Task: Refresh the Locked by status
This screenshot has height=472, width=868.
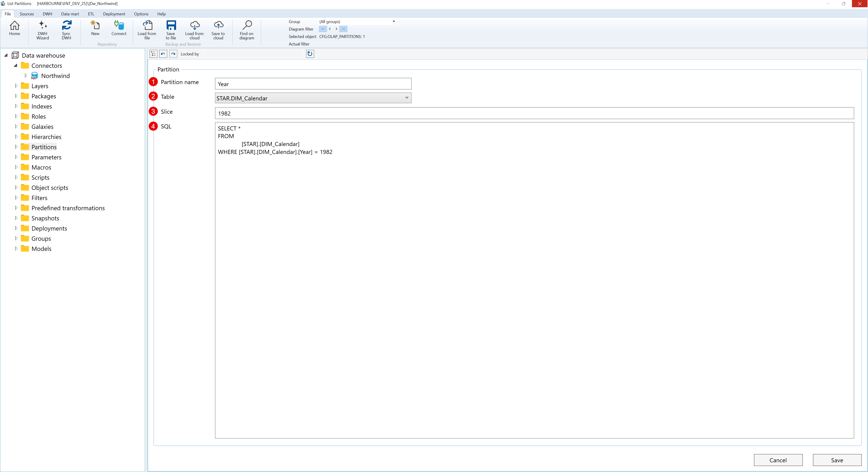Action: pos(310,54)
